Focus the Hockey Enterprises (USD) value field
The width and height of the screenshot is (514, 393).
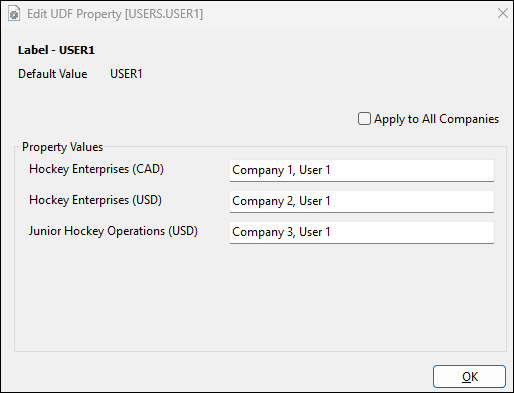pyautogui.click(x=362, y=201)
